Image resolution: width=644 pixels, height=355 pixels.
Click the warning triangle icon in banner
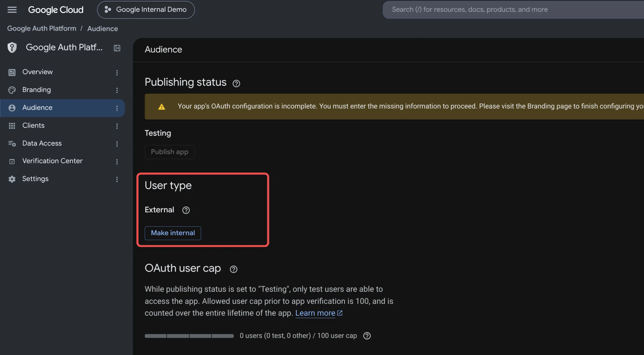(x=162, y=107)
